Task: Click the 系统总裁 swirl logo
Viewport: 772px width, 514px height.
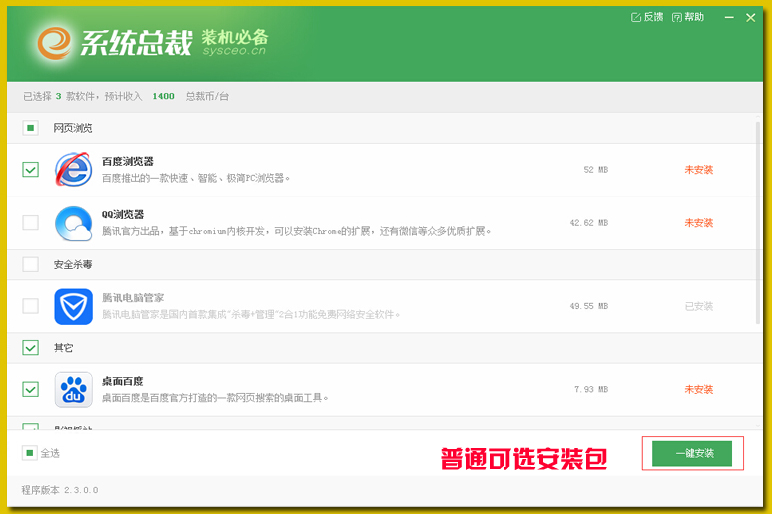Action: coord(54,43)
